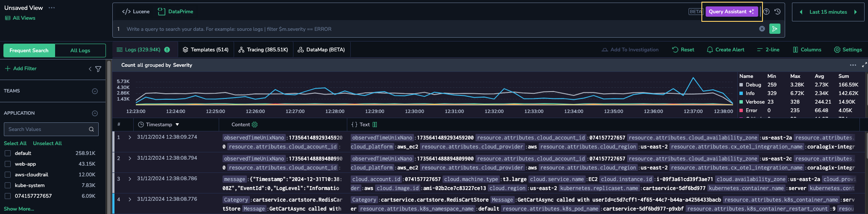The height and width of the screenshot is (214, 868).
Task: Click Create Alert
Action: coord(725,50)
